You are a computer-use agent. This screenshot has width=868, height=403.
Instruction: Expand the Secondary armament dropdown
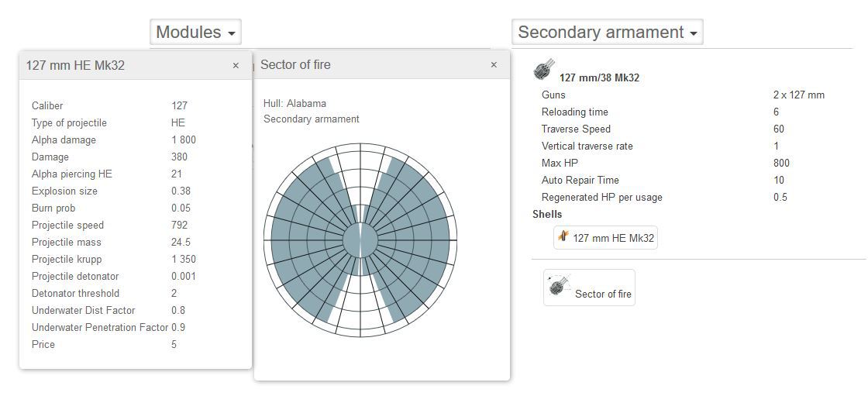(x=607, y=33)
